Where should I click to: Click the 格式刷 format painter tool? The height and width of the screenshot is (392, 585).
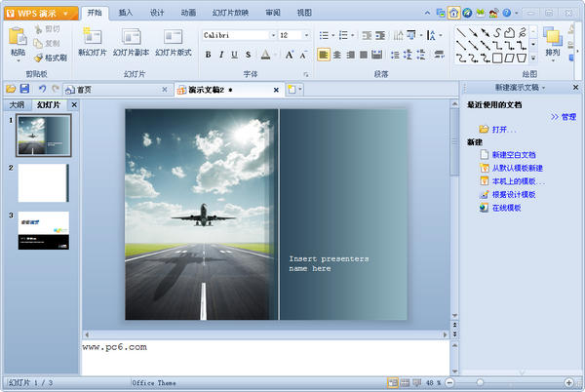coord(53,58)
